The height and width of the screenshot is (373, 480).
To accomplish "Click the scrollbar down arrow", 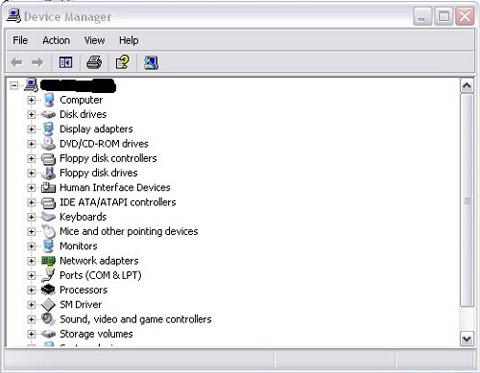I will [x=467, y=339].
